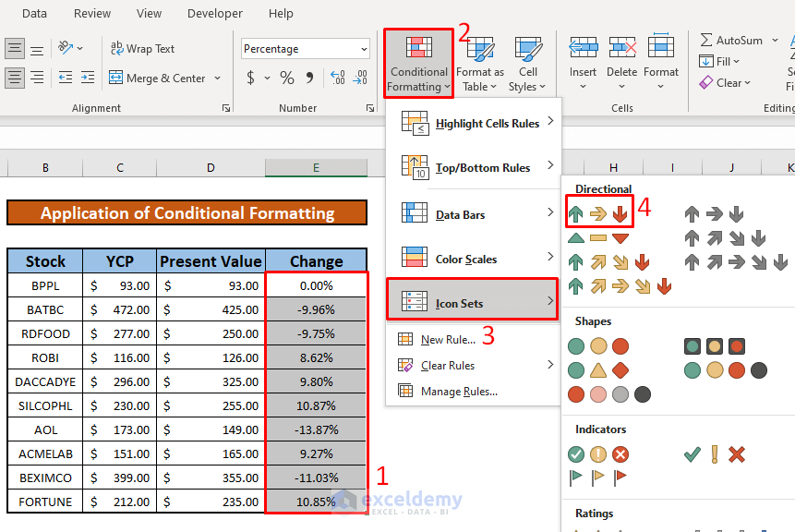The height and width of the screenshot is (532, 795).
Task: Open the Conditional Formatting menu
Action: pyautogui.click(x=419, y=64)
